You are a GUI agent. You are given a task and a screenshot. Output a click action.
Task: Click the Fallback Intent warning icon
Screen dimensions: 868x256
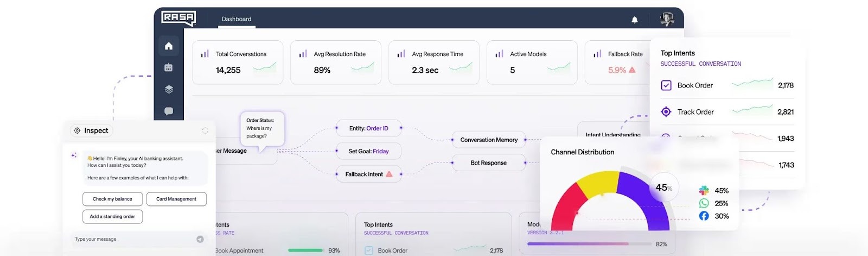click(x=389, y=174)
